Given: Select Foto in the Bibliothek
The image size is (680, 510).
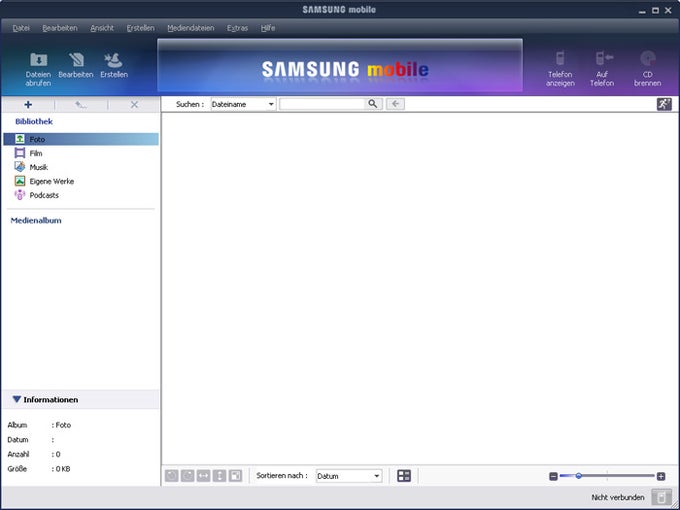Looking at the screenshot, I should (81, 139).
